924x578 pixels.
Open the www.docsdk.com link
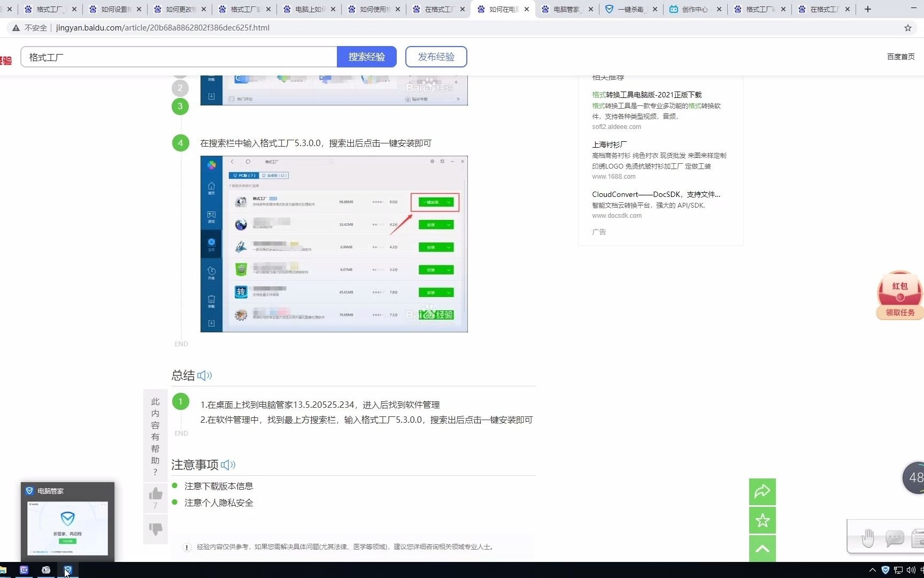[617, 216]
